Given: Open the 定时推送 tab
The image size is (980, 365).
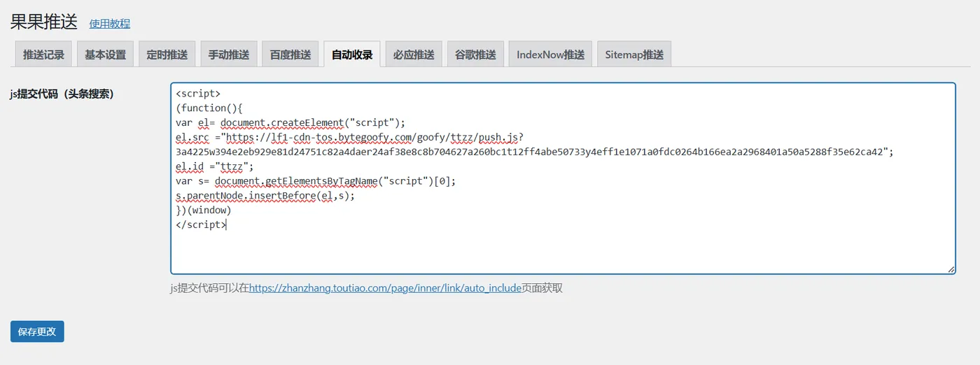Looking at the screenshot, I should click(167, 54).
